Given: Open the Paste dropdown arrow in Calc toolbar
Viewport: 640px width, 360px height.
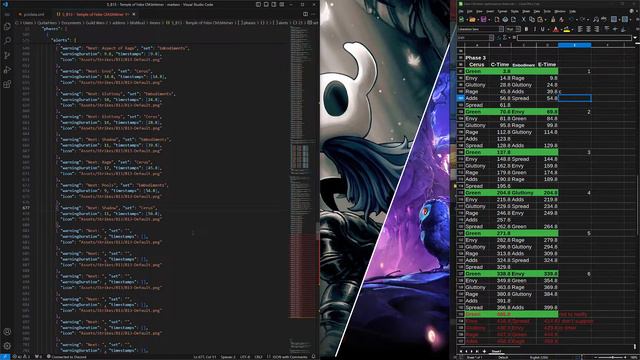Looking at the screenshot, I should pos(546,19).
